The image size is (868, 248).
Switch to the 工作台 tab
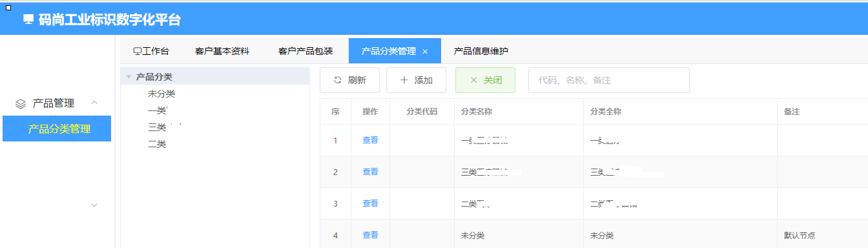coord(151,51)
